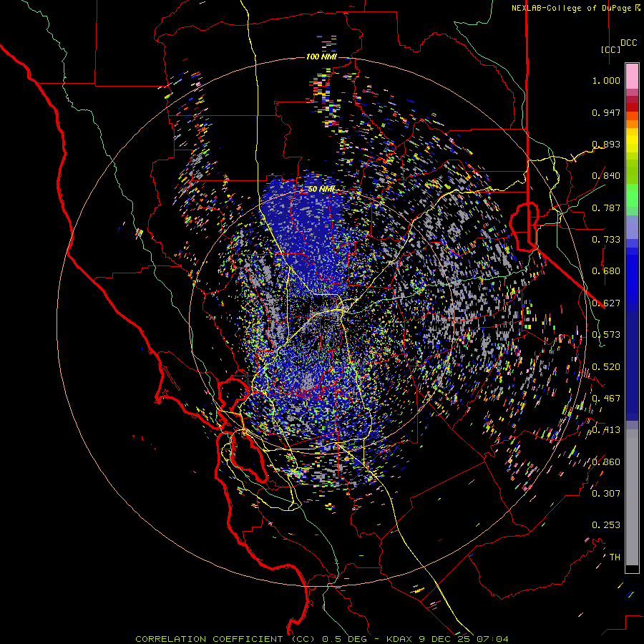Select the 0.840 scale value

606,176
